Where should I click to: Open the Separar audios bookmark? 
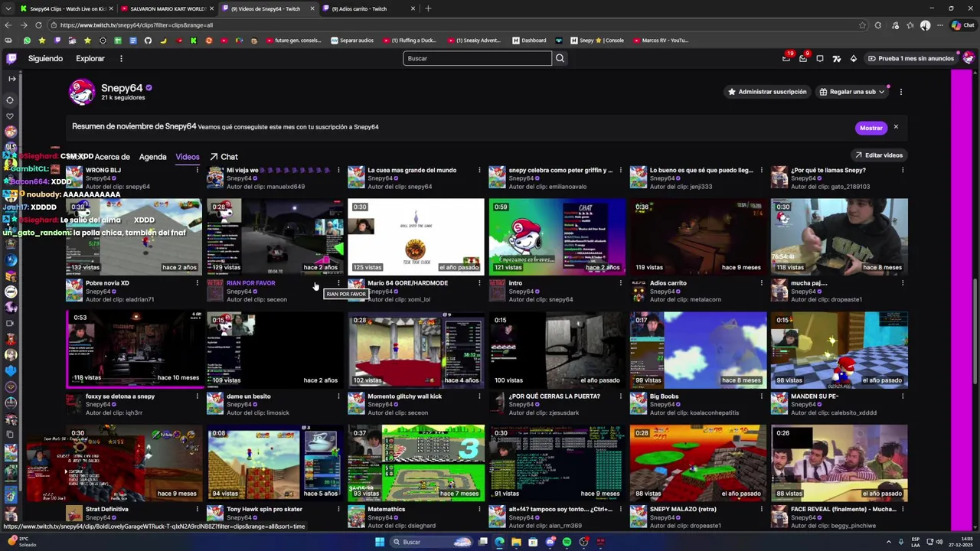click(x=352, y=41)
